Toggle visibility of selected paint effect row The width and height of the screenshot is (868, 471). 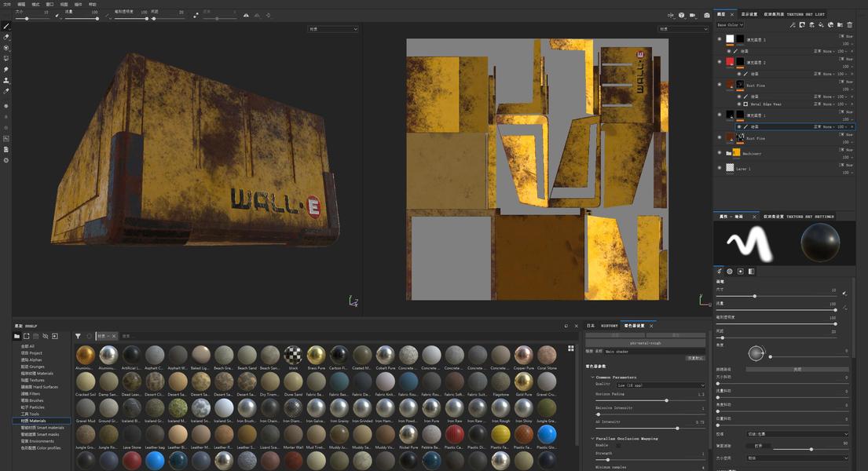[x=738, y=126]
